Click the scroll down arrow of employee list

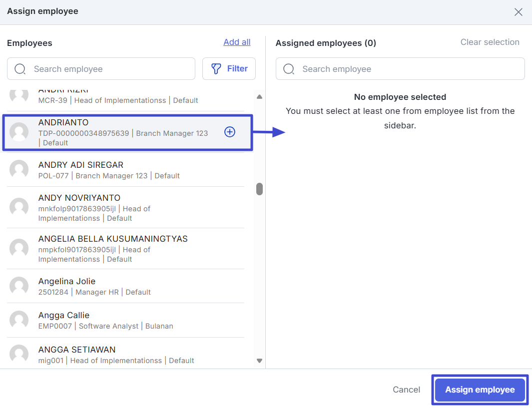click(259, 360)
